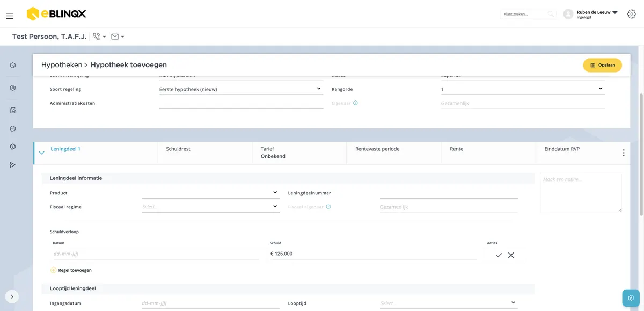Cancel Schuldverloop row with X icon
The width and height of the screenshot is (644, 311).
511,255
